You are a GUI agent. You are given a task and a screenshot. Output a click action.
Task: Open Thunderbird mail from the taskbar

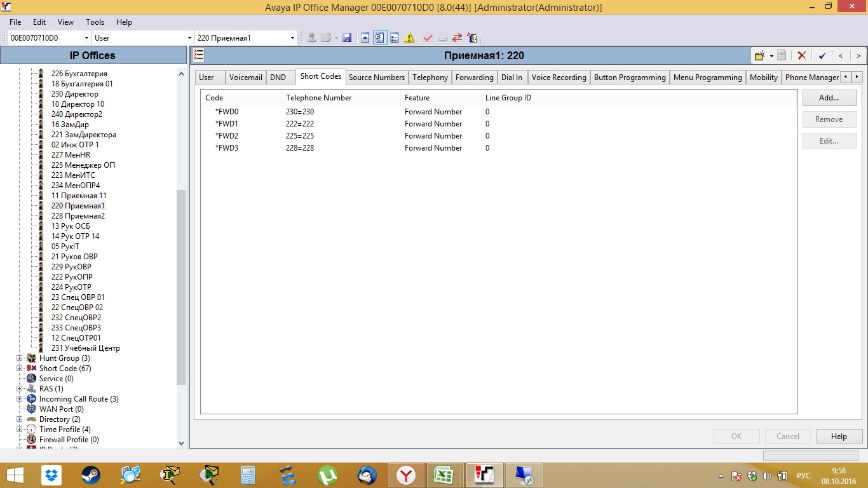coord(367,475)
